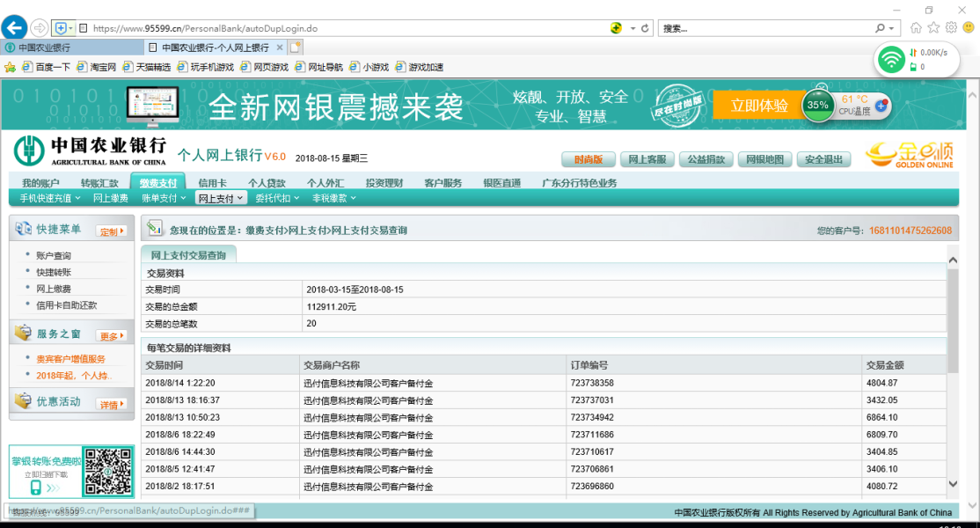980x528 pixels.
Task: Open the 网址导航 bookmark
Action: point(319,67)
